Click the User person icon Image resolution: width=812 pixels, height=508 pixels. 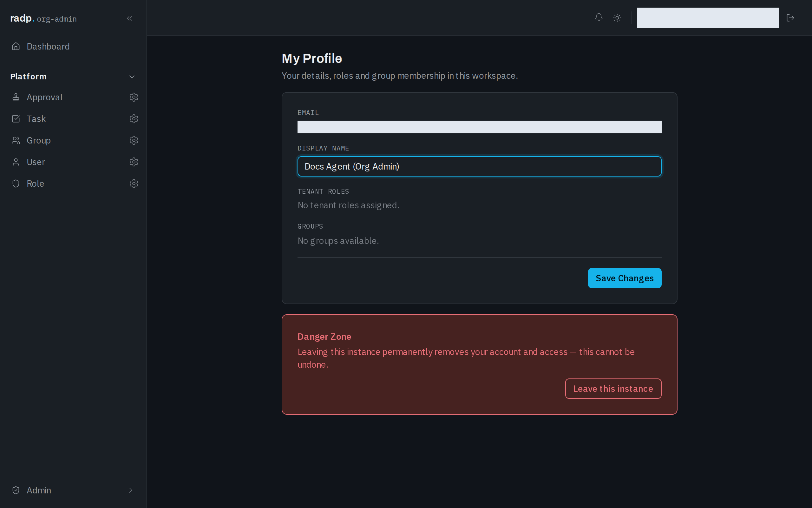click(16, 162)
